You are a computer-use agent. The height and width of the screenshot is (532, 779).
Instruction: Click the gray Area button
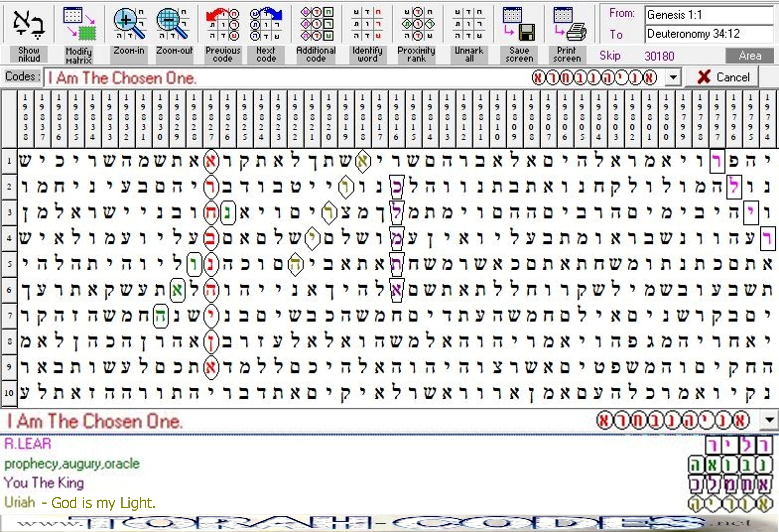750,56
